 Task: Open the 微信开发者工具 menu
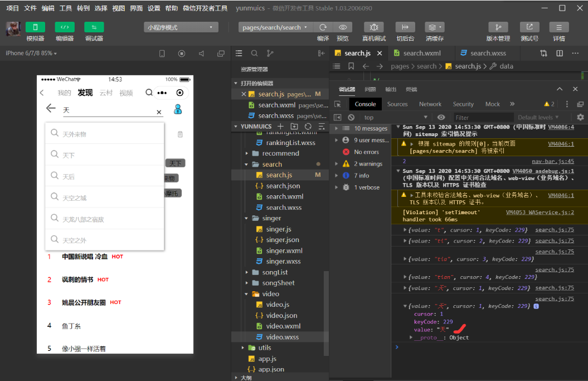(x=205, y=8)
